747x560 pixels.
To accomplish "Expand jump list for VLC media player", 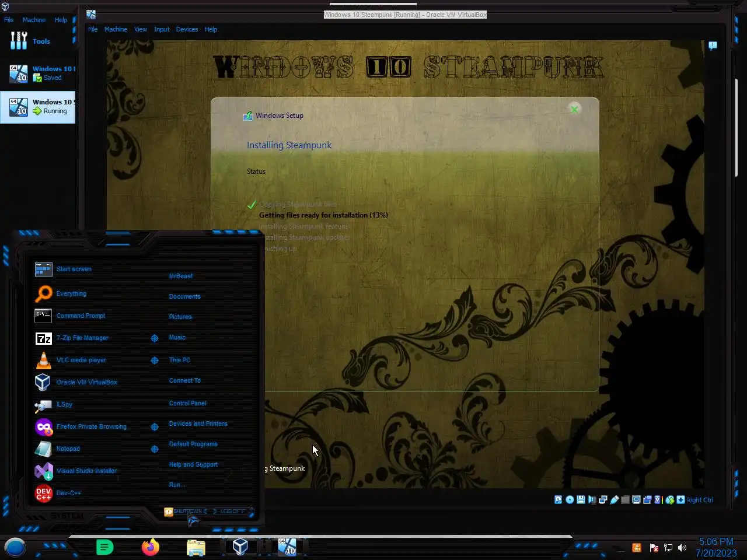I will [155, 360].
